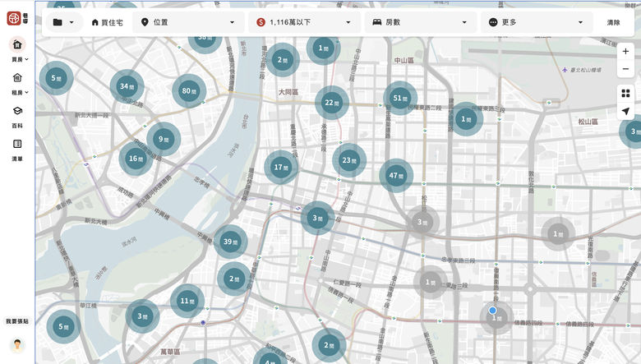
Task: Click the 大同區 district label
Action: pyautogui.click(x=288, y=92)
